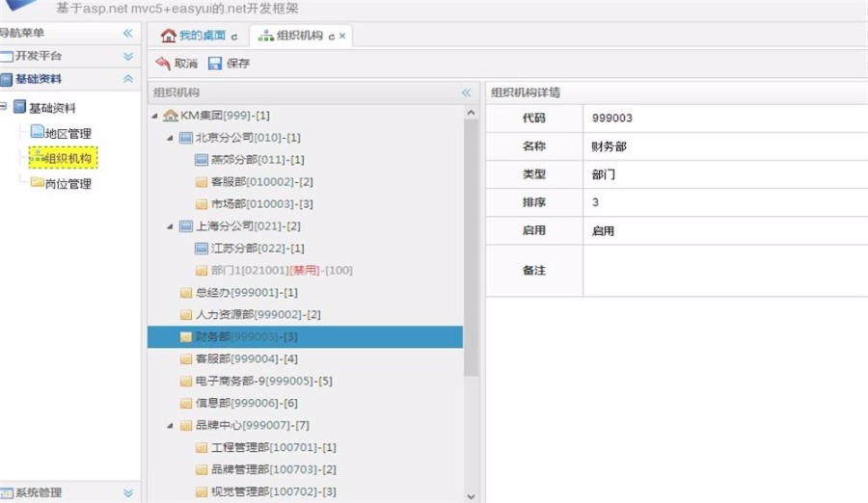Collapse the 上海分公司 tree node
868x503 pixels.
pos(170,226)
